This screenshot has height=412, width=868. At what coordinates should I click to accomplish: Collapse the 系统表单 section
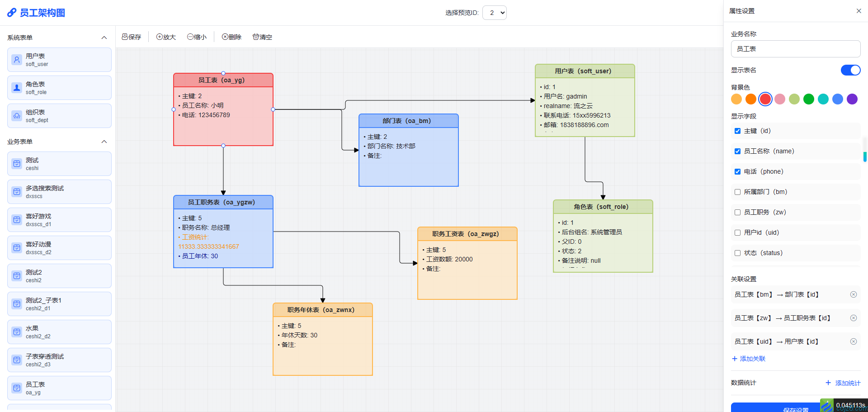pos(104,38)
